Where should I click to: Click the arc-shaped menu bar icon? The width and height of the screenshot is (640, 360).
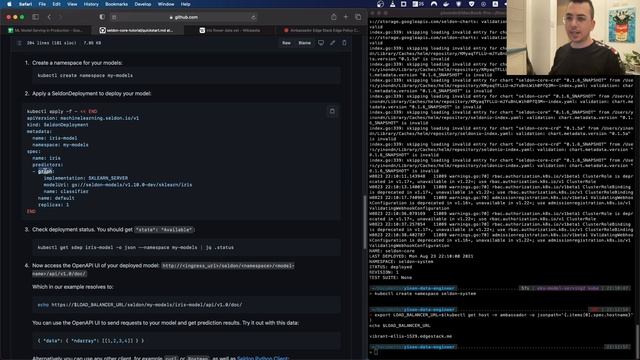434,4
